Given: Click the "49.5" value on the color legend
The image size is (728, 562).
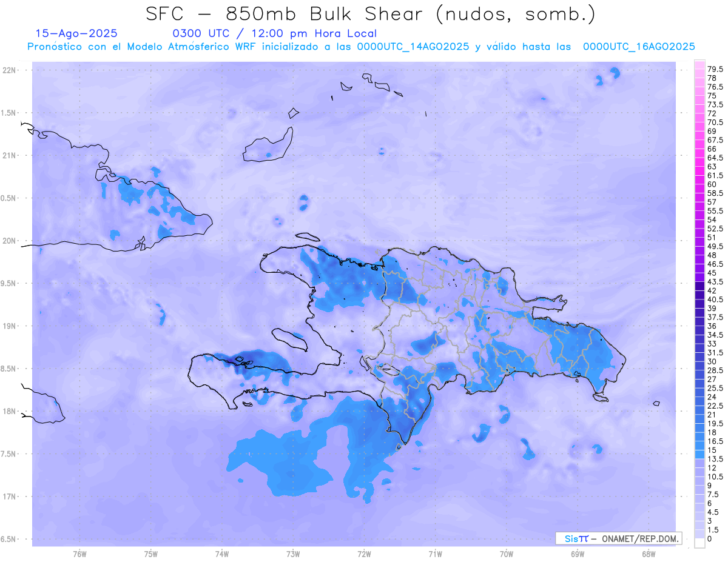Looking at the screenshot, I should click(715, 246).
